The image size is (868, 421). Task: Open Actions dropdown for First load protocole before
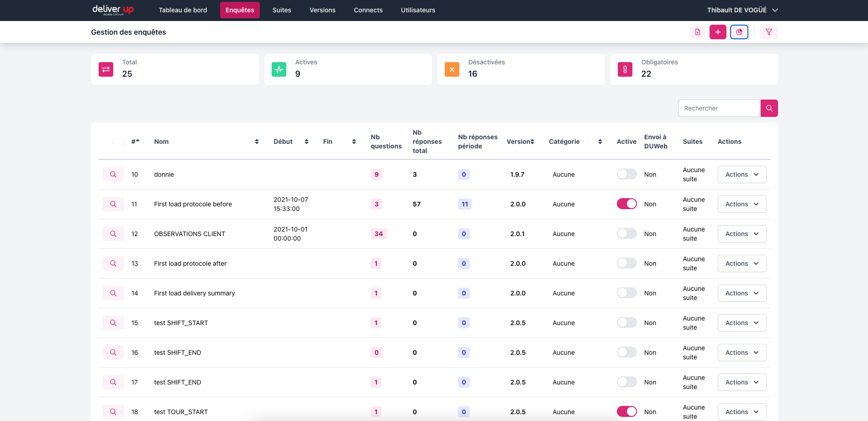[742, 204]
